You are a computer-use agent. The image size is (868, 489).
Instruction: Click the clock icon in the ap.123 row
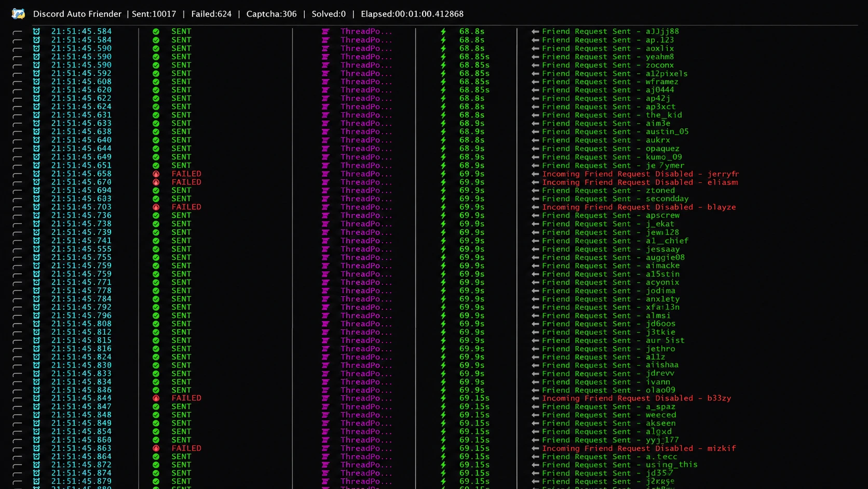(x=36, y=40)
